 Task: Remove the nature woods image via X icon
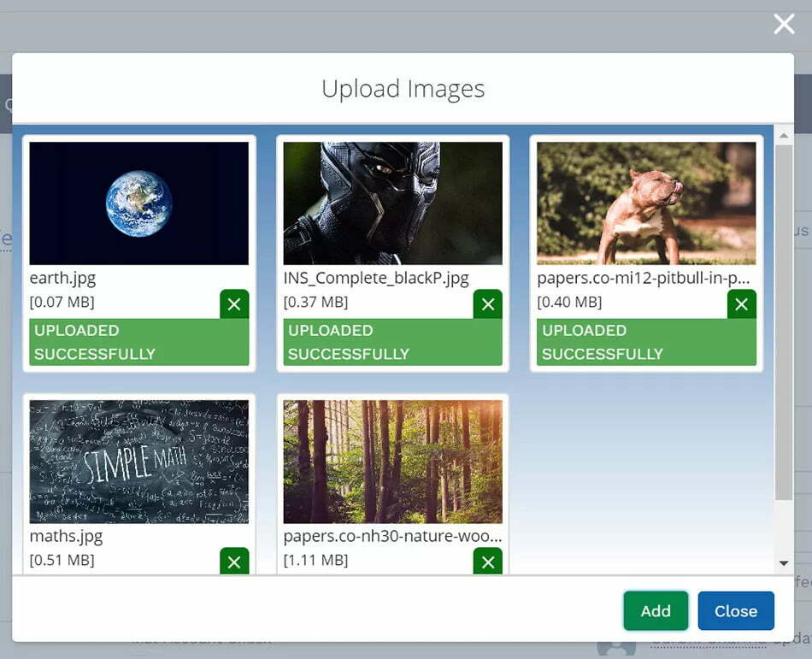pos(488,562)
